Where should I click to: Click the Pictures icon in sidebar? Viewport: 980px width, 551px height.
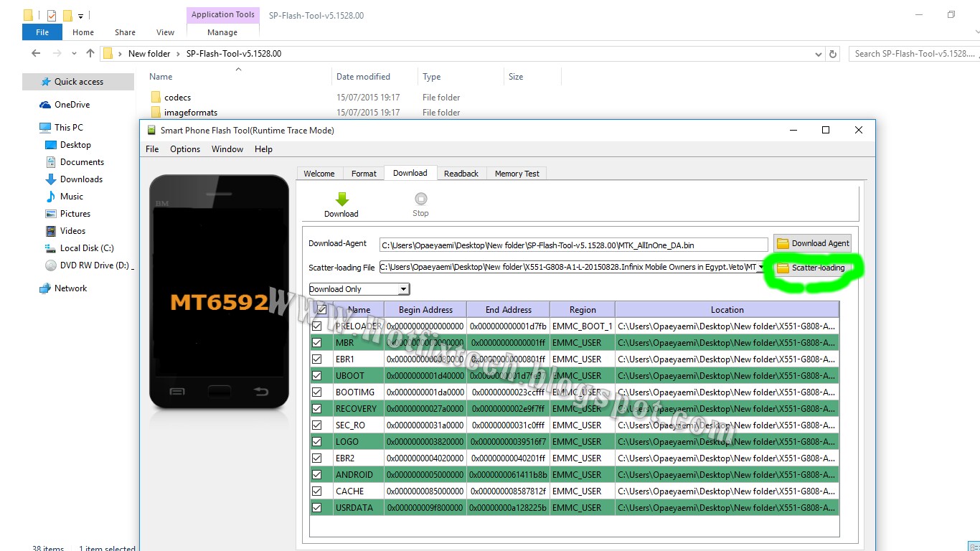(51, 214)
